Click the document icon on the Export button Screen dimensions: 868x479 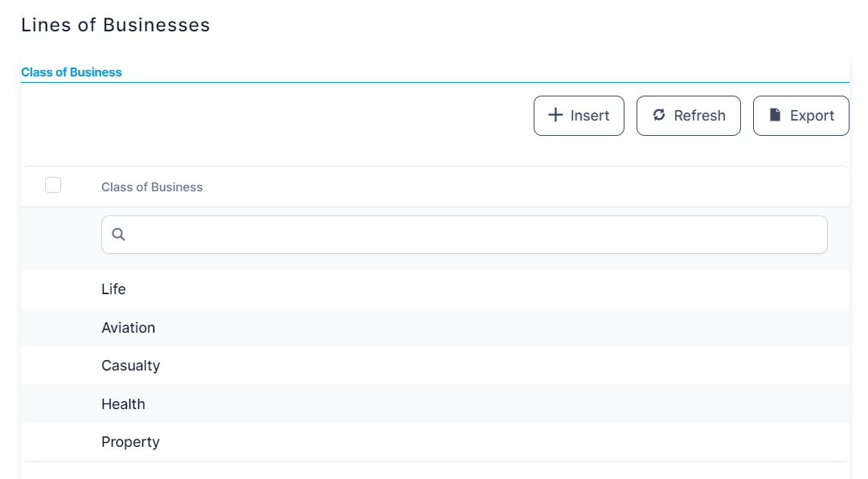775,115
